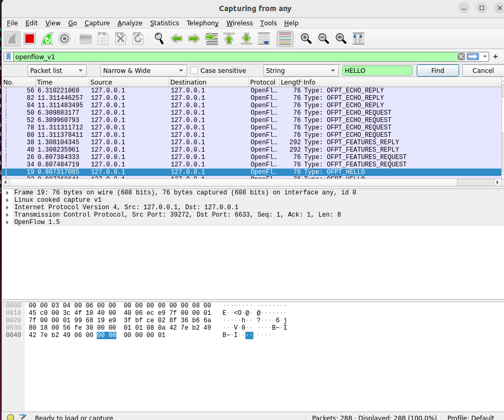504x420 pixels.
Task: Expand Linux cooked capture v1 node
Action: pos(7,200)
